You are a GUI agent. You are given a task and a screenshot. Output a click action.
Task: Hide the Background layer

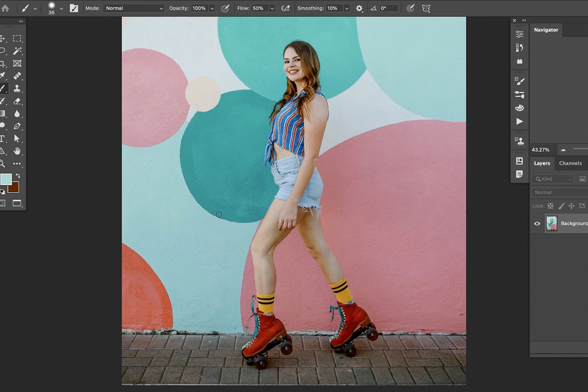(537, 223)
